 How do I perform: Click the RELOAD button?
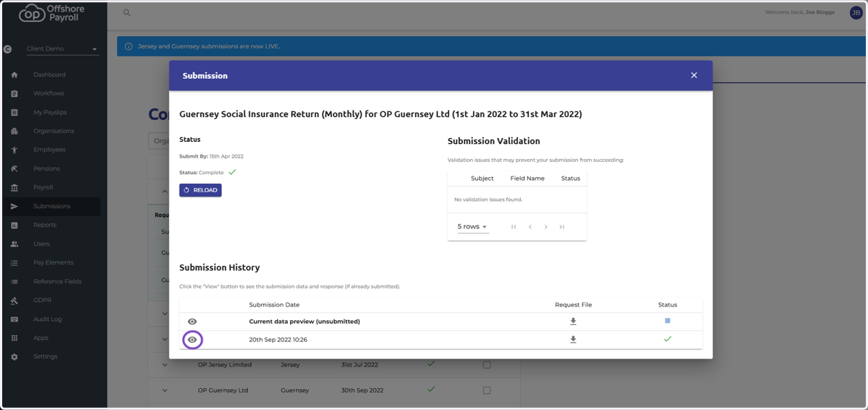click(200, 190)
